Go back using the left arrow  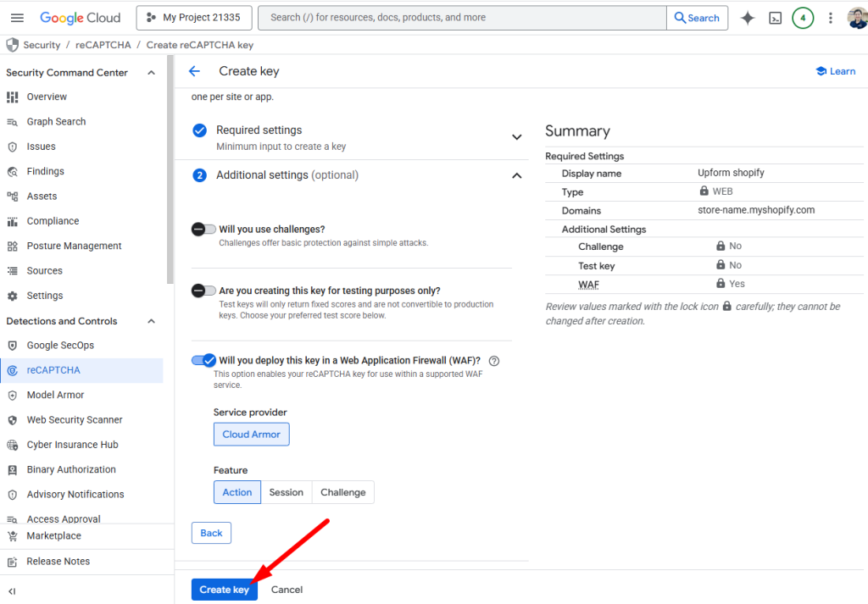(194, 71)
